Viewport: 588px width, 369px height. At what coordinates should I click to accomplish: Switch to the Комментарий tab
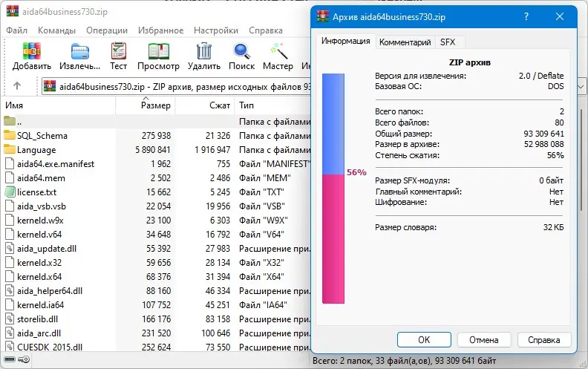click(405, 42)
